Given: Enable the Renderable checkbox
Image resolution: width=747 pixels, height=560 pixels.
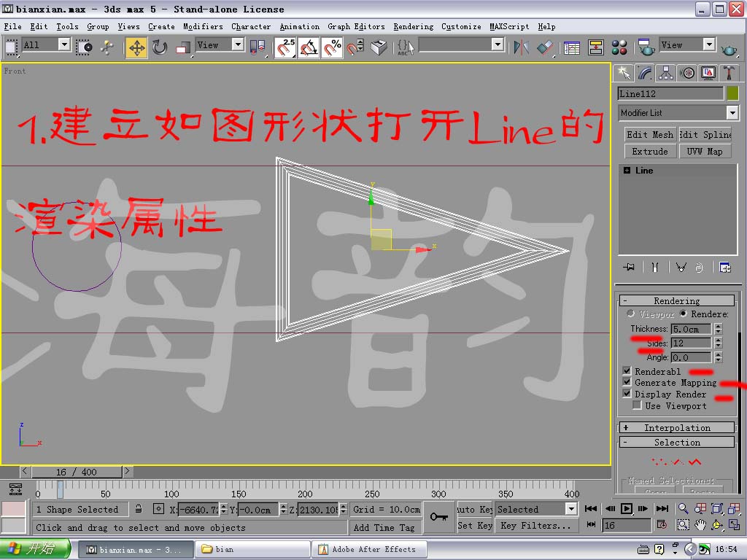Looking at the screenshot, I should click(x=627, y=370).
